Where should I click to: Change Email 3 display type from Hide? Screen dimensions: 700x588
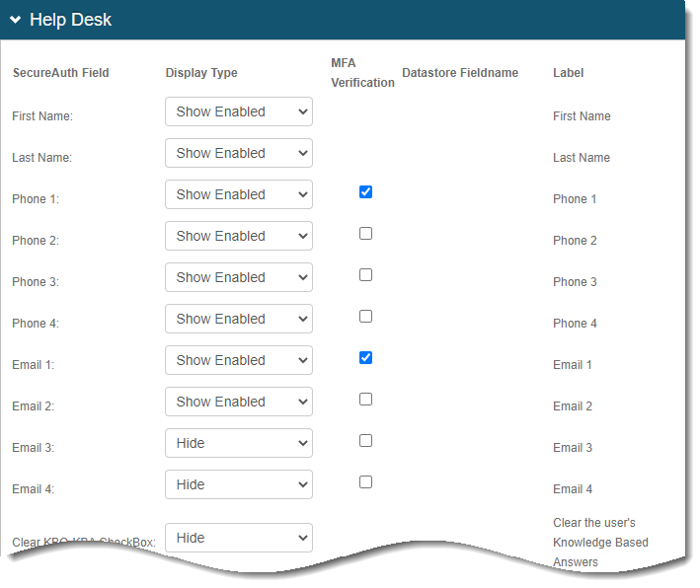click(238, 444)
